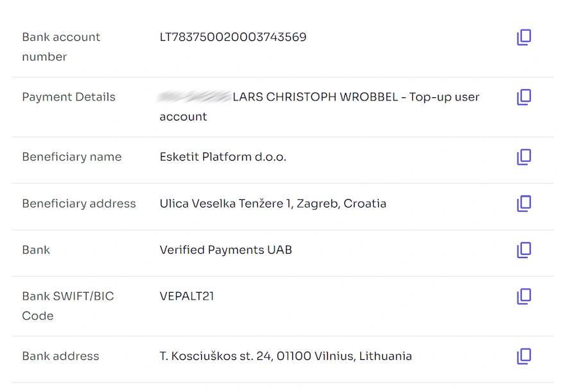This screenshot has width=561, height=392.
Task: Copy the Bank SWIFT/BIC code
Action: pos(524,297)
